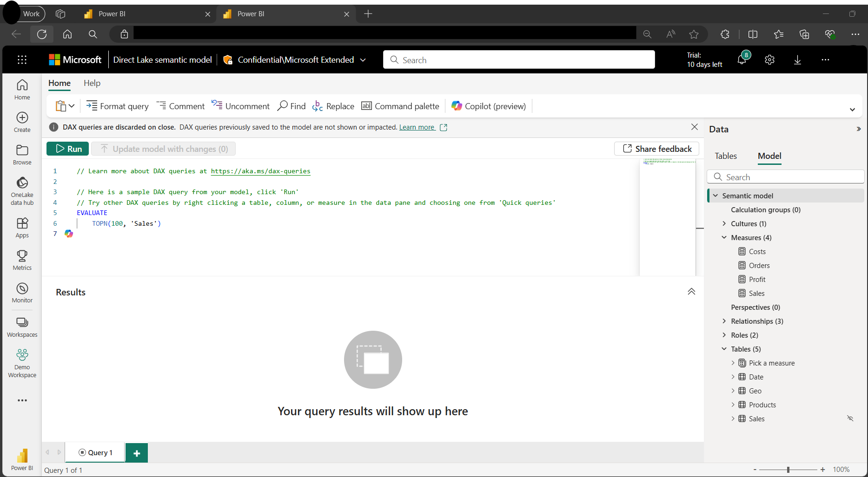Open the notifications bell
Viewport: 868px width, 477px height.
click(x=742, y=59)
